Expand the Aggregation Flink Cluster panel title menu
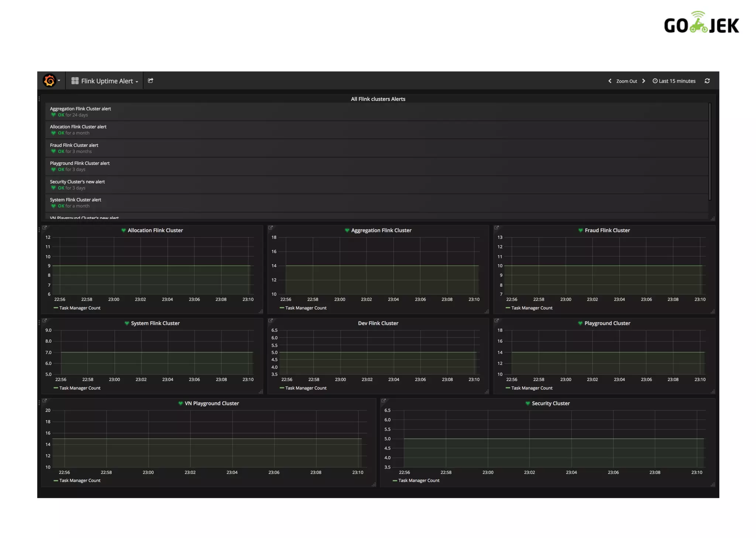The height and width of the screenshot is (538, 756). tap(381, 230)
